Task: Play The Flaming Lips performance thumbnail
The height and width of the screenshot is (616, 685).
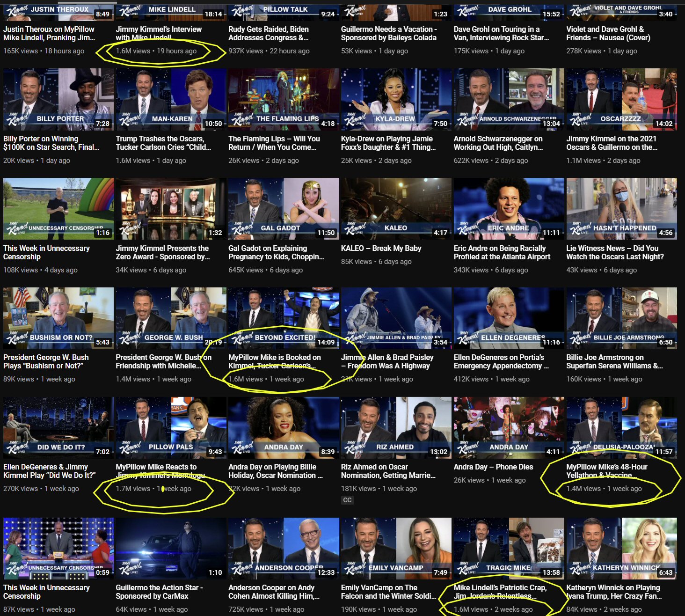Action: click(284, 99)
